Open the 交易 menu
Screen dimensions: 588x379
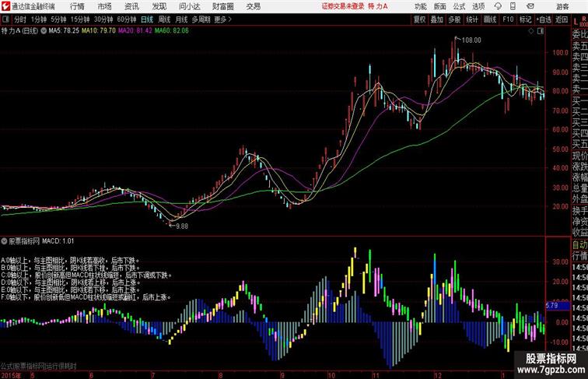pyautogui.click(x=253, y=6)
